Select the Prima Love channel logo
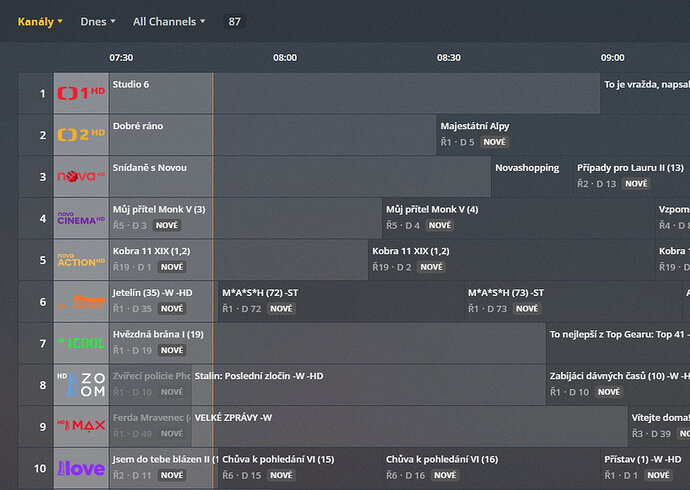 [81, 468]
